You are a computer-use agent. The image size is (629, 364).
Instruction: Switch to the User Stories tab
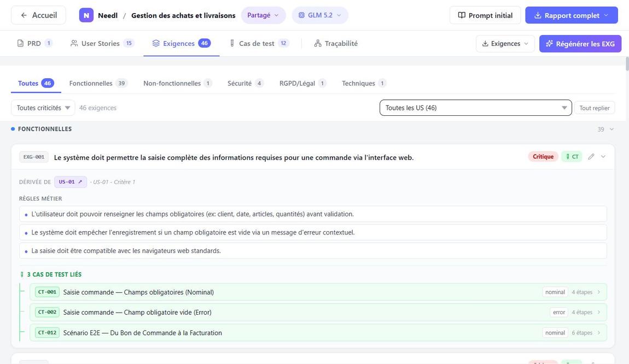tap(102, 43)
